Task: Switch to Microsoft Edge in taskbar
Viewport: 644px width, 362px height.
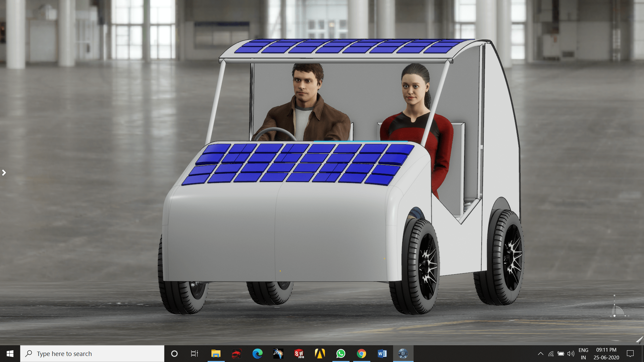Action: click(x=257, y=354)
